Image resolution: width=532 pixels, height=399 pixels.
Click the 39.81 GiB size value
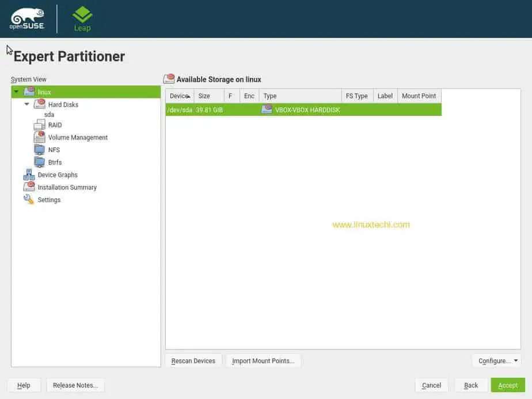[x=210, y=110]
